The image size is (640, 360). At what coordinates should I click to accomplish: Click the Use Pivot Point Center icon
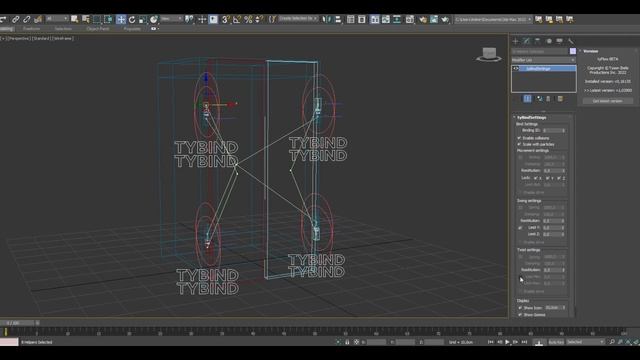click(189, 19)
